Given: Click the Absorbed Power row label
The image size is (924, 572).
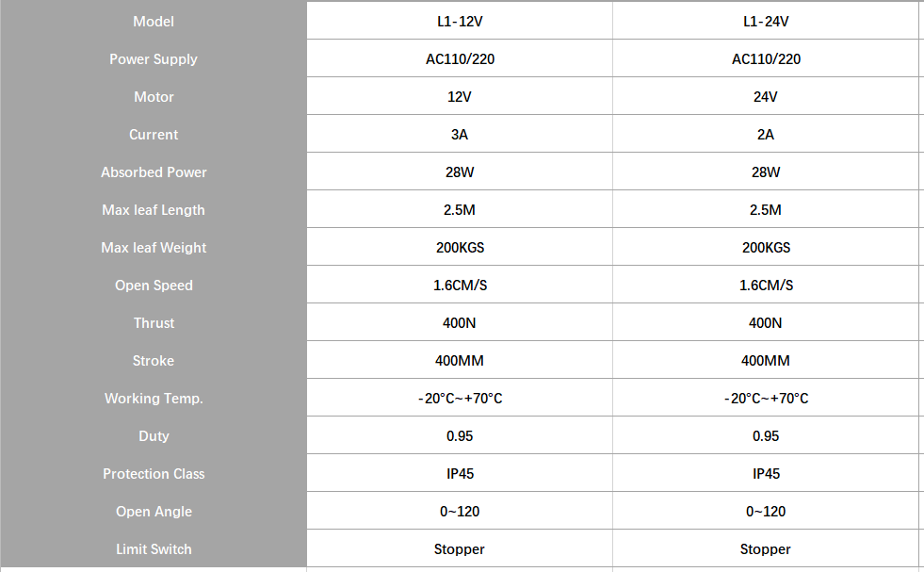Looking at the screenshot, I should coord(154,172).
